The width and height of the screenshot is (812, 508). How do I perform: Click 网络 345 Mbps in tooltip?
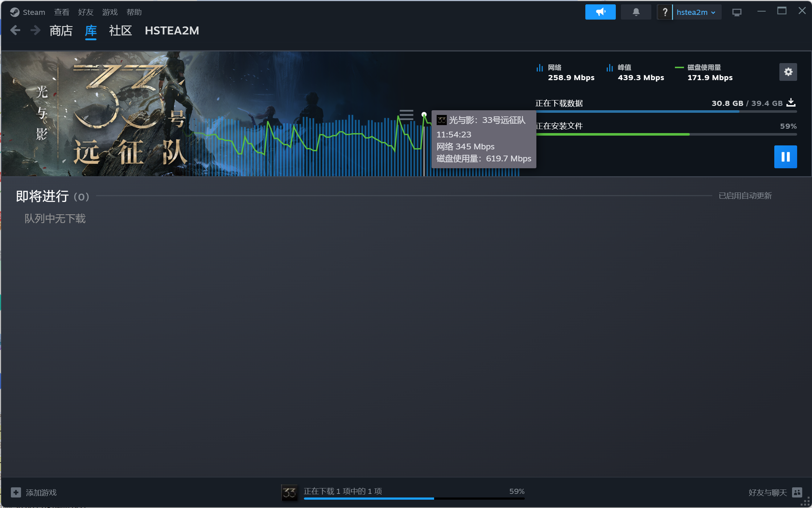pyautogui.click(x=465, y=146)
